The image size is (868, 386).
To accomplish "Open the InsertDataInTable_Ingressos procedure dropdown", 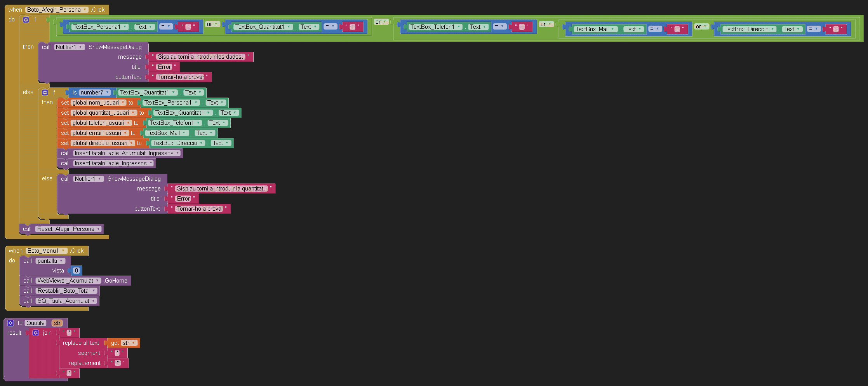I will tap(151, 163).
